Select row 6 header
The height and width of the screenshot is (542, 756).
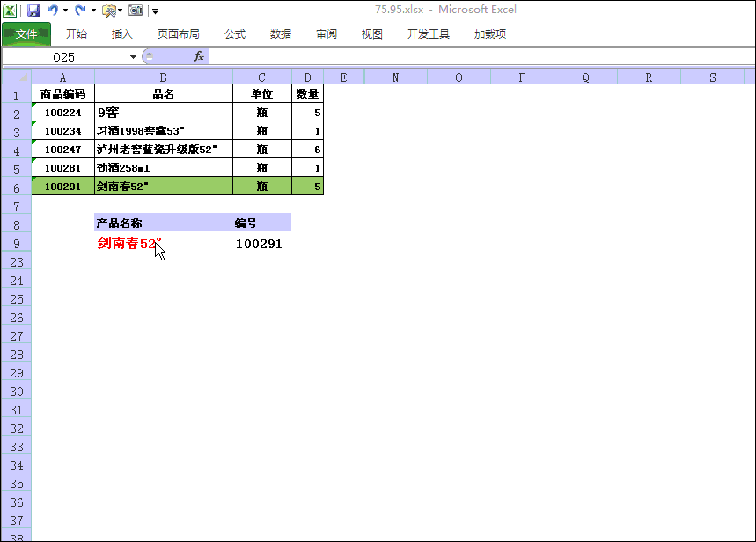(x=17, y=188)
